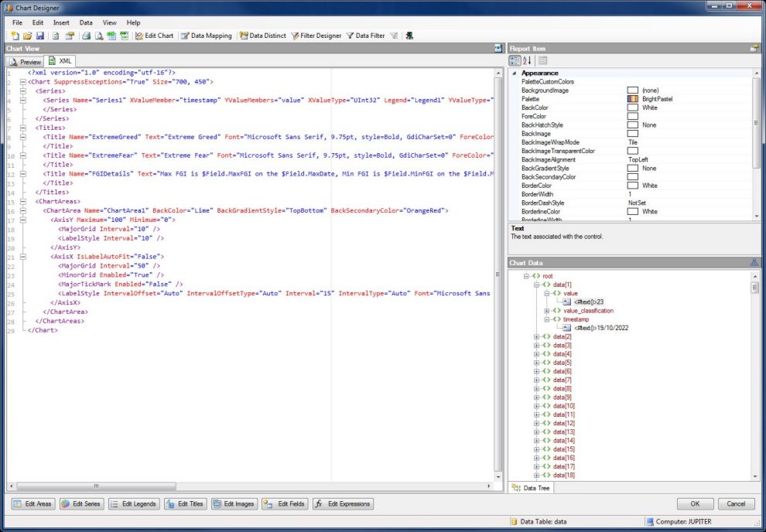Click the pin icon on Report Item panel
This screenshot has width=766, height=532.
tap(754, 49)
